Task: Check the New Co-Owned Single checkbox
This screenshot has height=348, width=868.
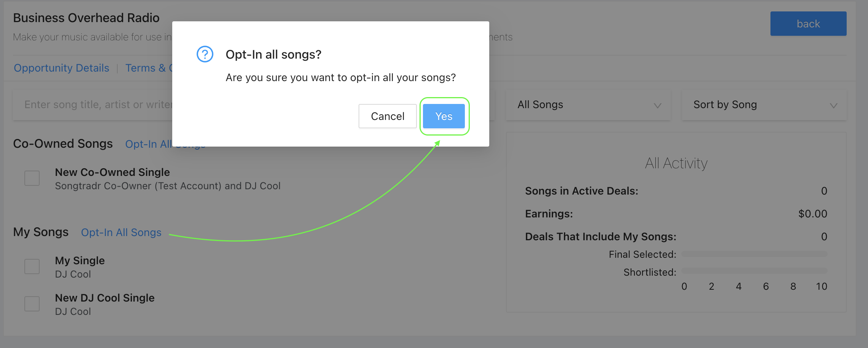Action: [32, 178]
